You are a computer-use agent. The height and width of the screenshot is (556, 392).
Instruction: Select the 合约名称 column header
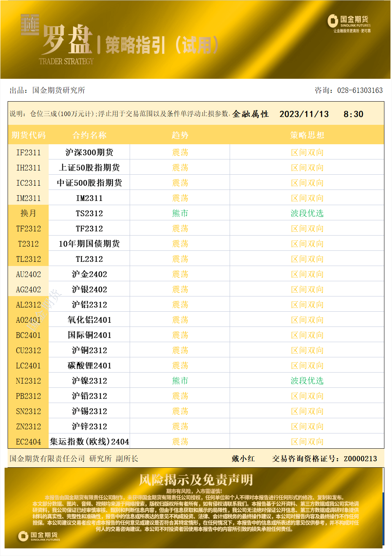89,135
